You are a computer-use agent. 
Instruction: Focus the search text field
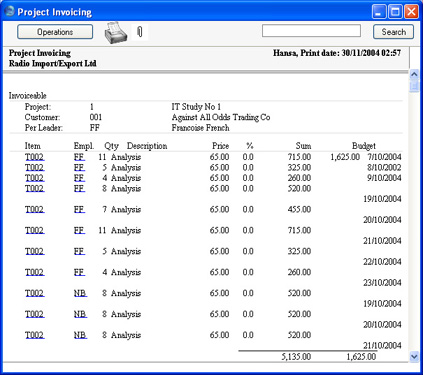pos(311,31)
